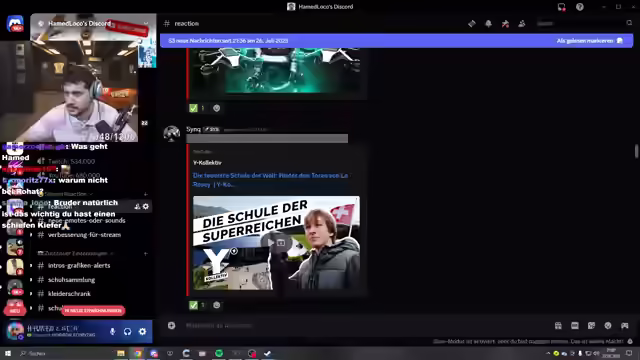
Task: Show pinned messages
Action: pyautogui.click(x=505, y=24)
